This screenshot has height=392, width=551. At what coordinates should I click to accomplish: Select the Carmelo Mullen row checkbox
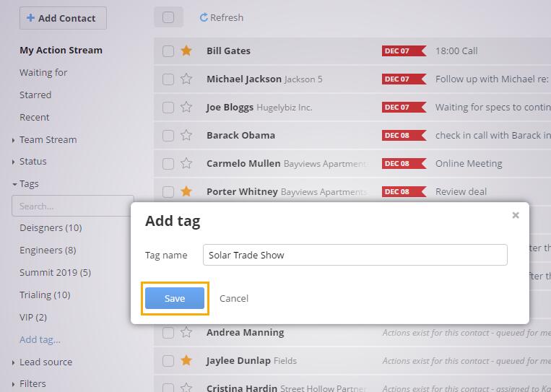[x=168, y=163]
